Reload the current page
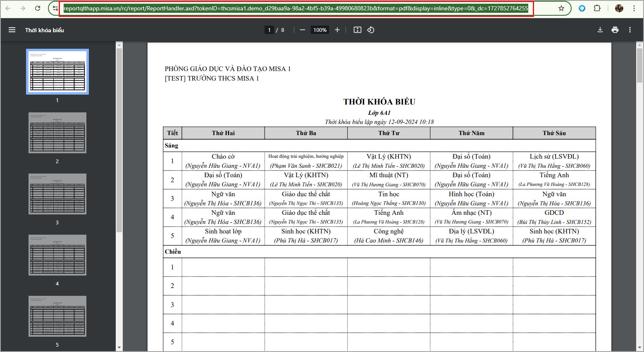The width and height of the screenshot is (644, 352). point(38,8)
